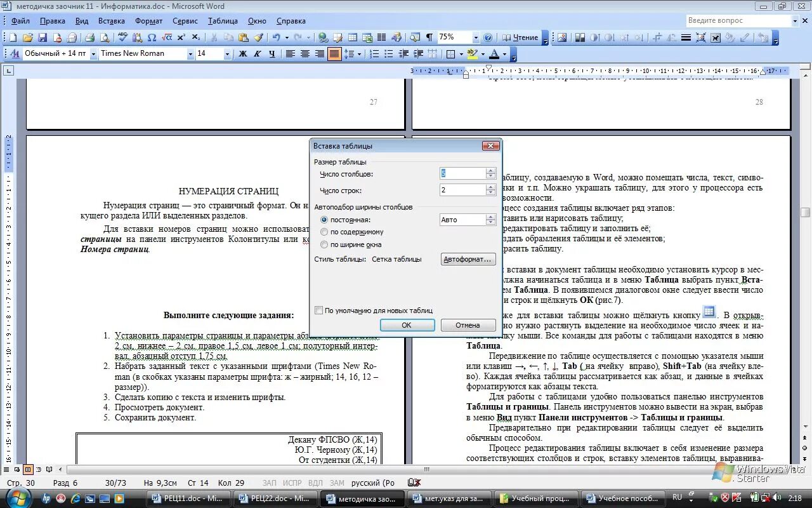
Task: Run spelling check (ABC icon)
Action: [x=122, y=37]
